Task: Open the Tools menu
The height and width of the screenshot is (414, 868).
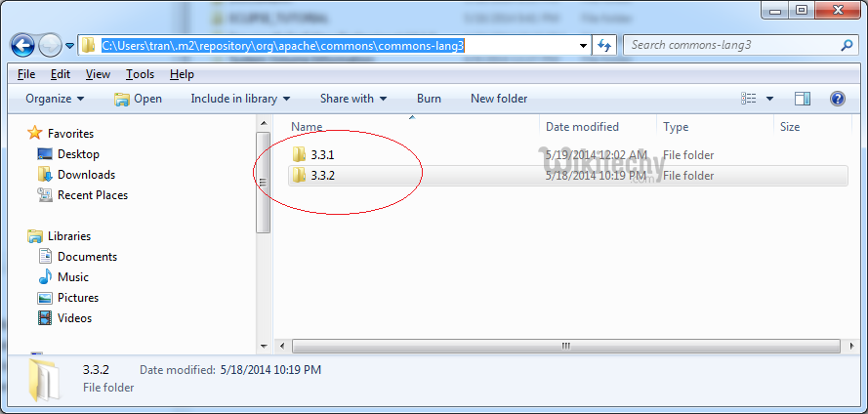Action: [x=140, y=74]
